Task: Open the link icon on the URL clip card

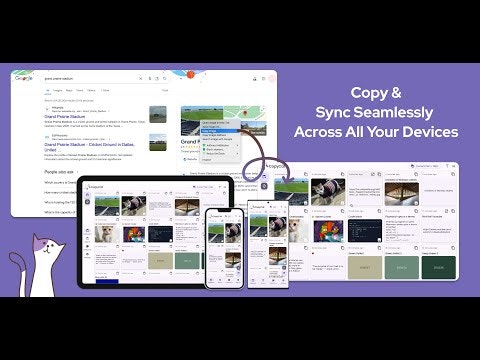Action: pyautogui.click(x=373, y=174)
